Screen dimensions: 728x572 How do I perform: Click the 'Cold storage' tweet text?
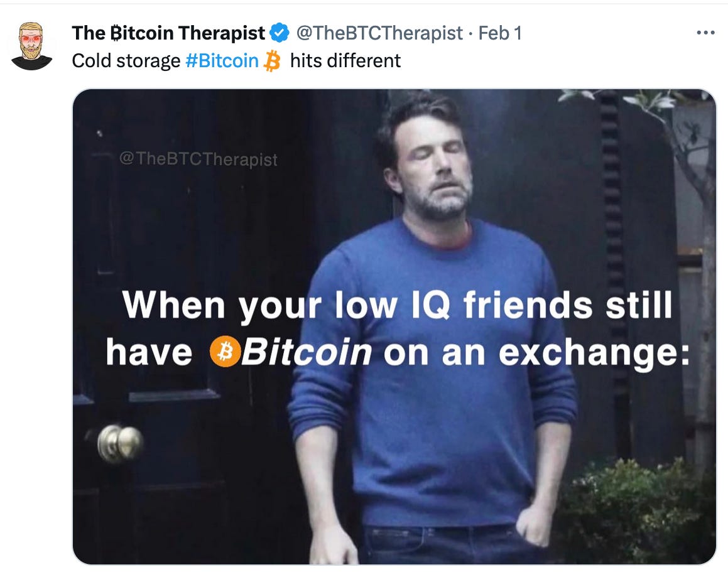tap(126, 61)
